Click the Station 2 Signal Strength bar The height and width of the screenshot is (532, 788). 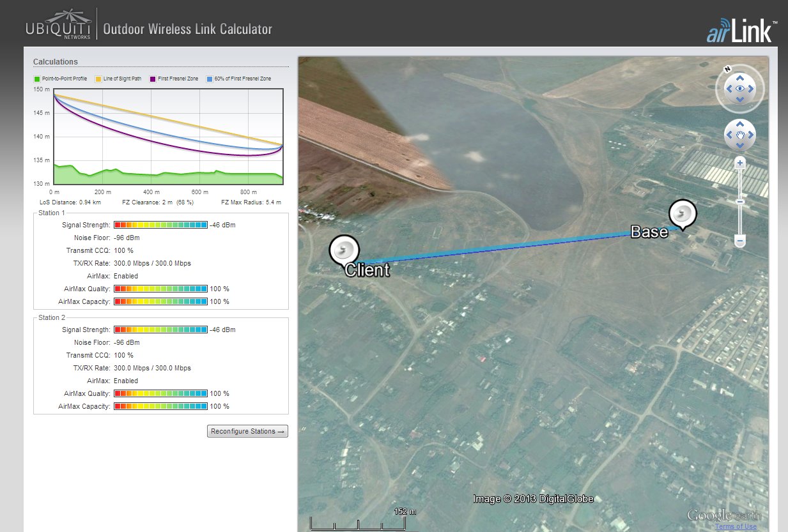click(x=160, y=330)
